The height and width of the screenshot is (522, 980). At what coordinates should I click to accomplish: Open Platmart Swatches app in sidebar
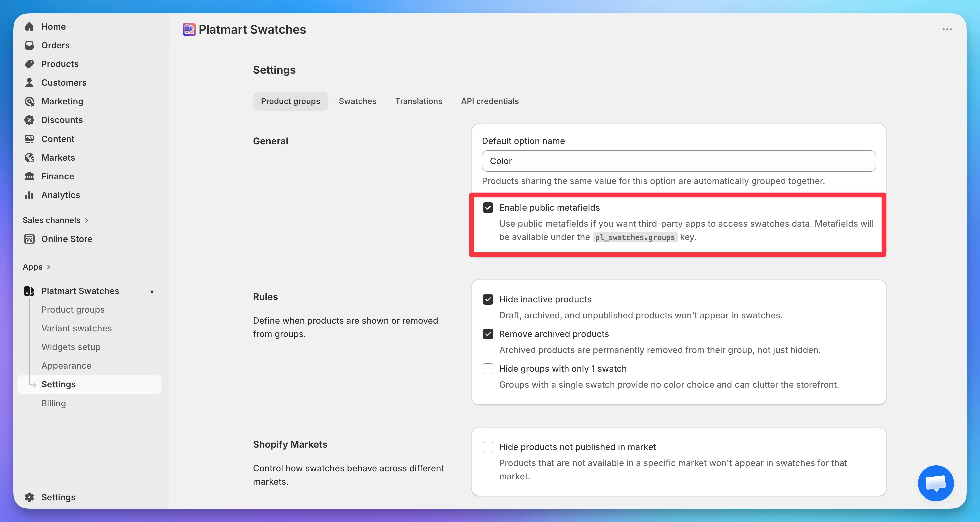click(x=80, y=291)
